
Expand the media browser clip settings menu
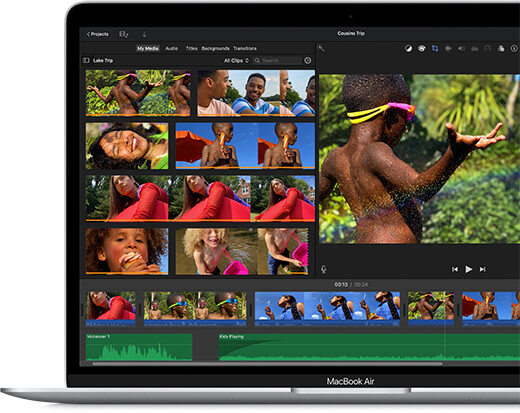pos(308,60)
